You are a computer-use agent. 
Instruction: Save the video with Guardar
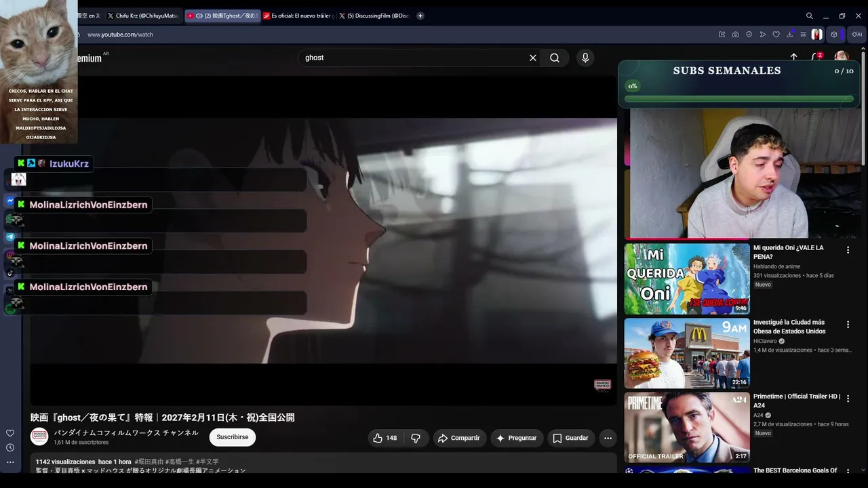pyautogui.click(x=570, y=438)
